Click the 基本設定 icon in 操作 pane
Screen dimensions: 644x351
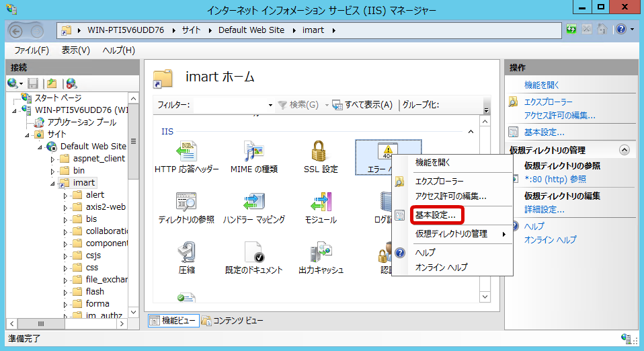click(x=513, y=132)
